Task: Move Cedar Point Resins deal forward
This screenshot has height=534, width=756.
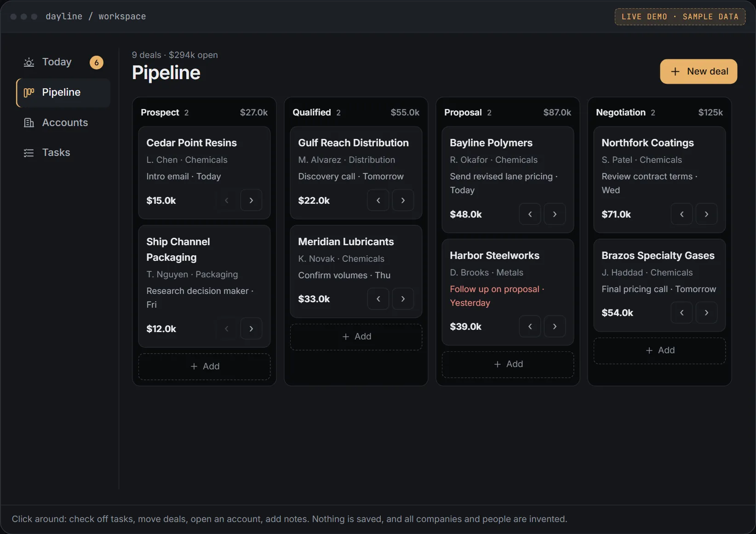Action: click(x=251, y=200)
